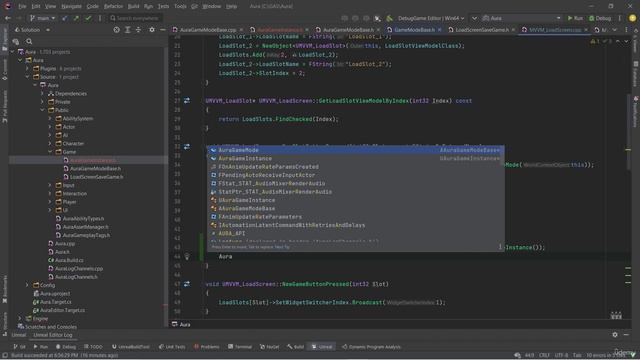Image resolution: width=640 pixels, height=360 pixels.
Task: Click the Run button
Action: [x=575, y=18]
